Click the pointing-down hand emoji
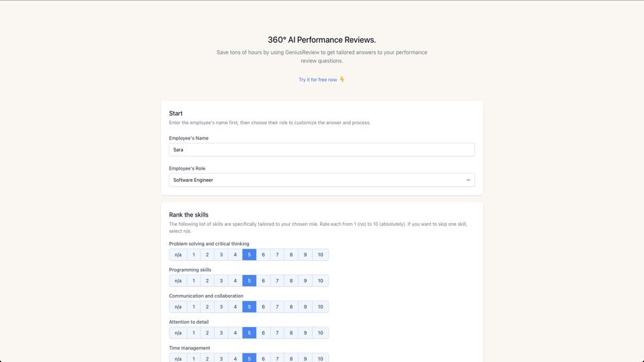The width and height of the screenshot is (644, 362). [342, 80]
